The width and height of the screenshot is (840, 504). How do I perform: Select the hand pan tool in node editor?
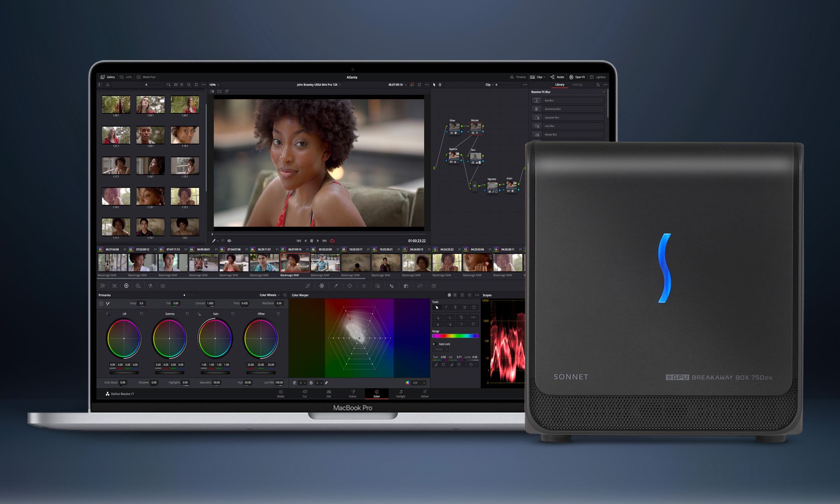coord(440,84)
